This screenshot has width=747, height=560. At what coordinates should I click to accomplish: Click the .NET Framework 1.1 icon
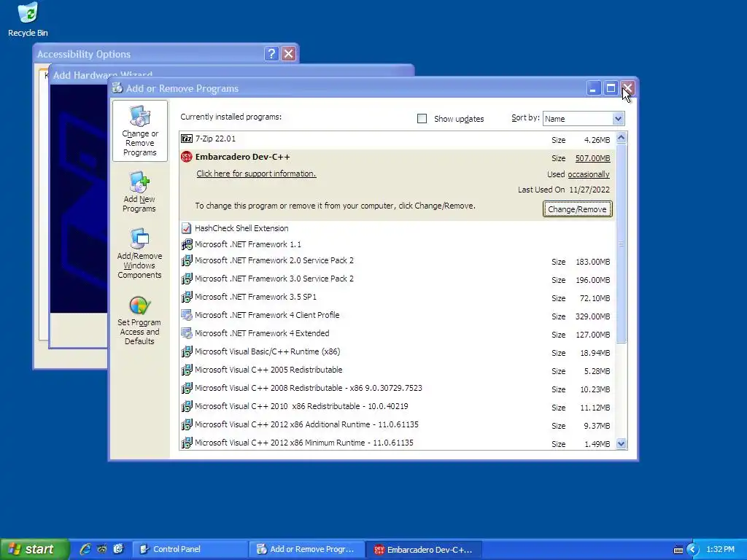[187, 245]
